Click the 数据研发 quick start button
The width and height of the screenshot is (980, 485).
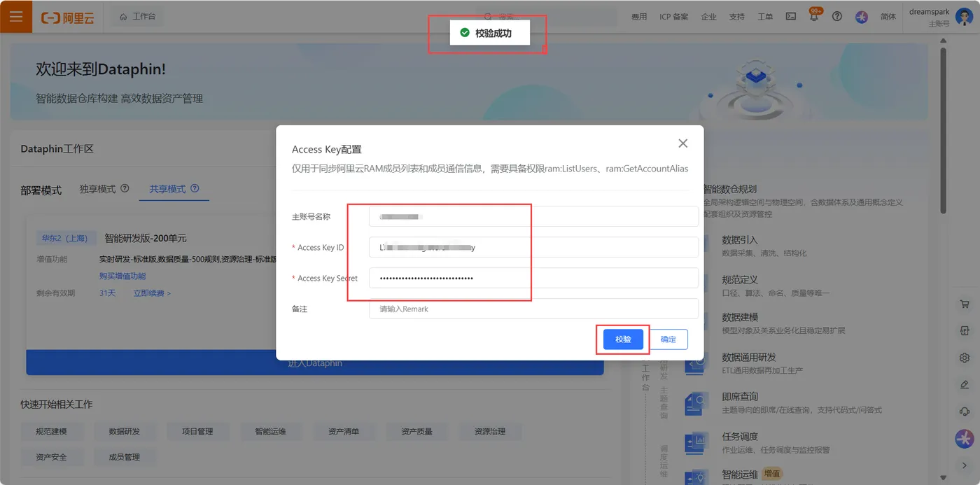click(124, 432)
